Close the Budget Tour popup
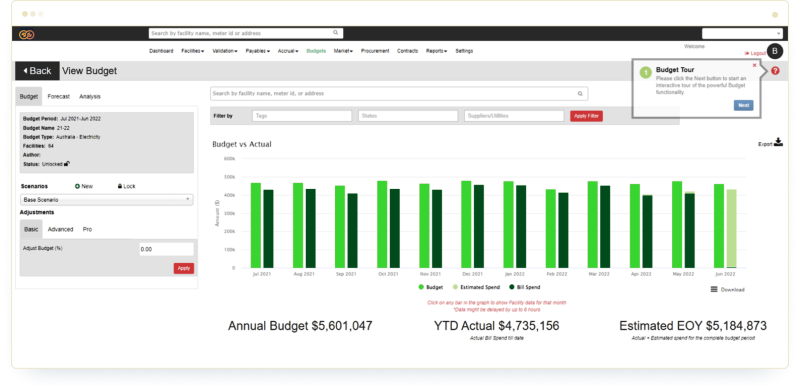 755,65
